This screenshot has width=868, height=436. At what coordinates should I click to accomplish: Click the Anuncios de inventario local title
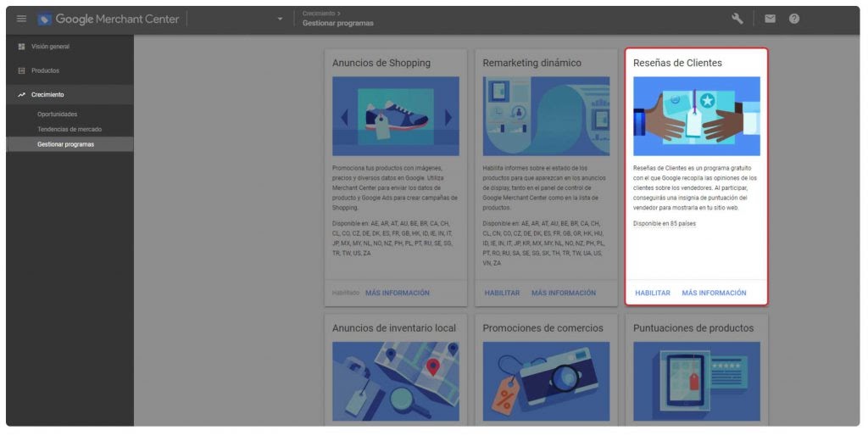click(394, 328)
